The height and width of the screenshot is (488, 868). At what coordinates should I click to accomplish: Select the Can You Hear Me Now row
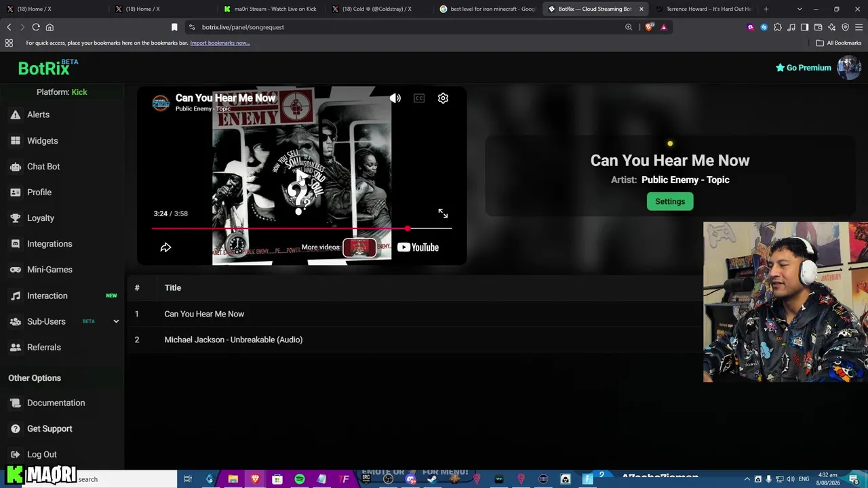(414, 314)
